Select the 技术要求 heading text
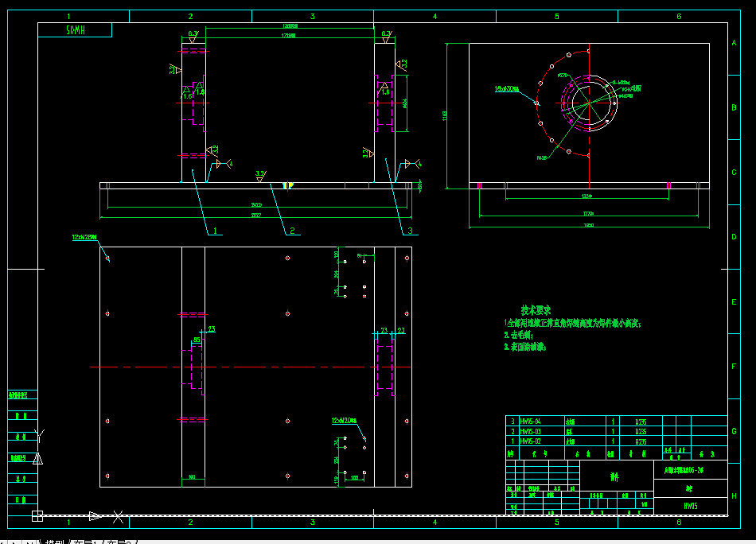This screenshot has height=544, width=756. (536, 310)
